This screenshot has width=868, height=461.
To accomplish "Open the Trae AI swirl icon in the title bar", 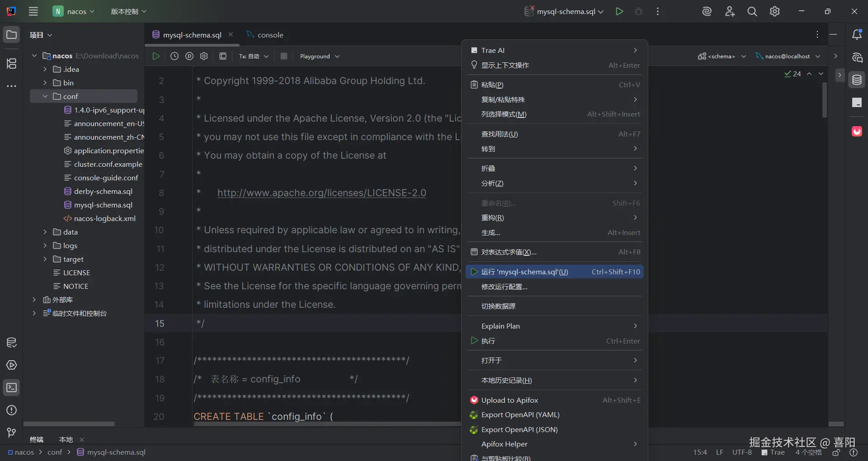I will click(707, 11).
